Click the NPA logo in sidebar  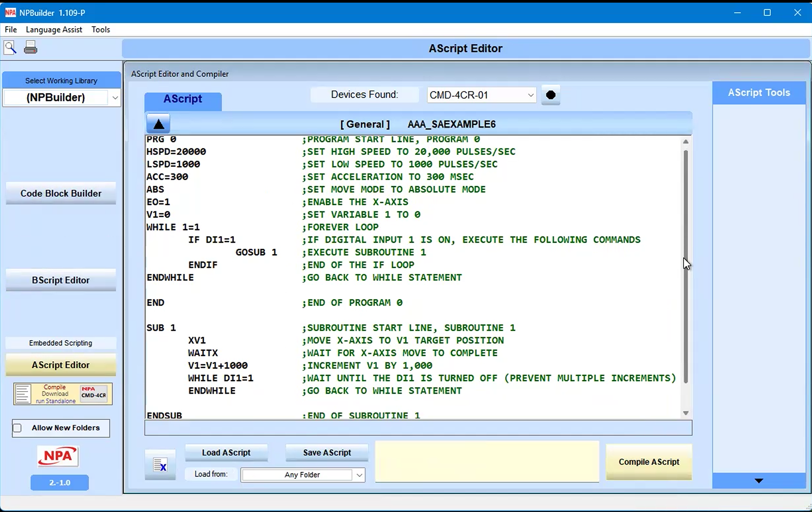tap(58, 456)
